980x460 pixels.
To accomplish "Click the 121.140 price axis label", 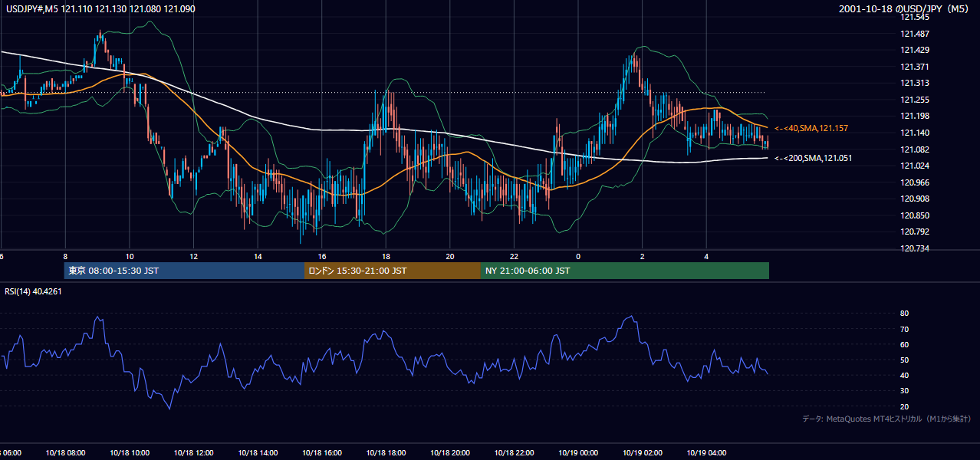I will (916, 133).
